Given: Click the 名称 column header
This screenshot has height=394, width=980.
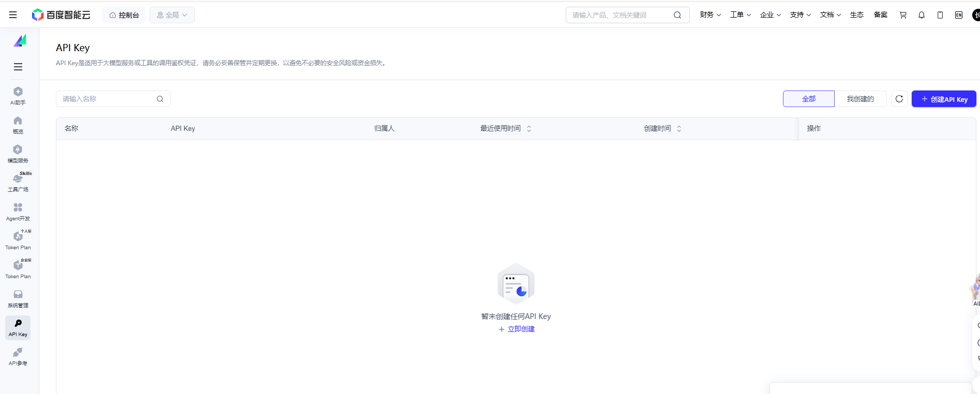Looking at the screenshot, I should pos(71,128).
